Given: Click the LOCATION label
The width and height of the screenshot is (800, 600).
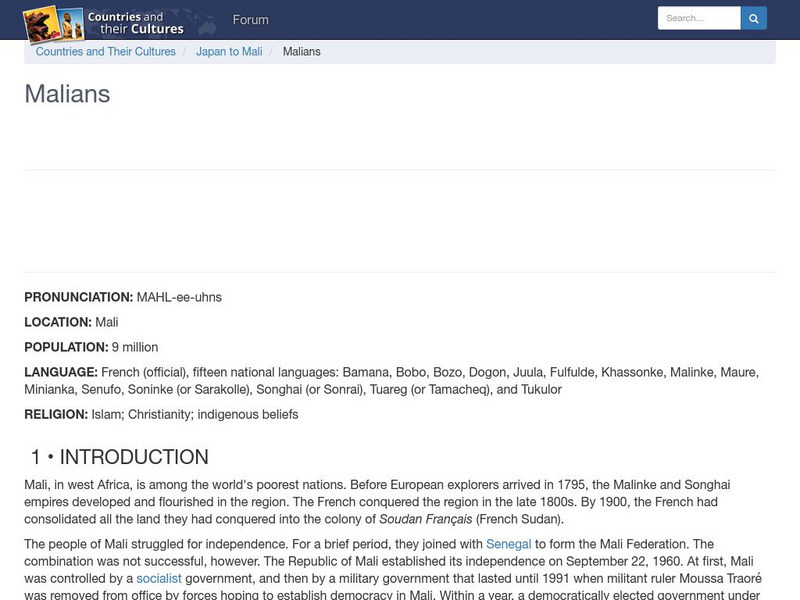Looking at the screenshot, I should [58, 322].
